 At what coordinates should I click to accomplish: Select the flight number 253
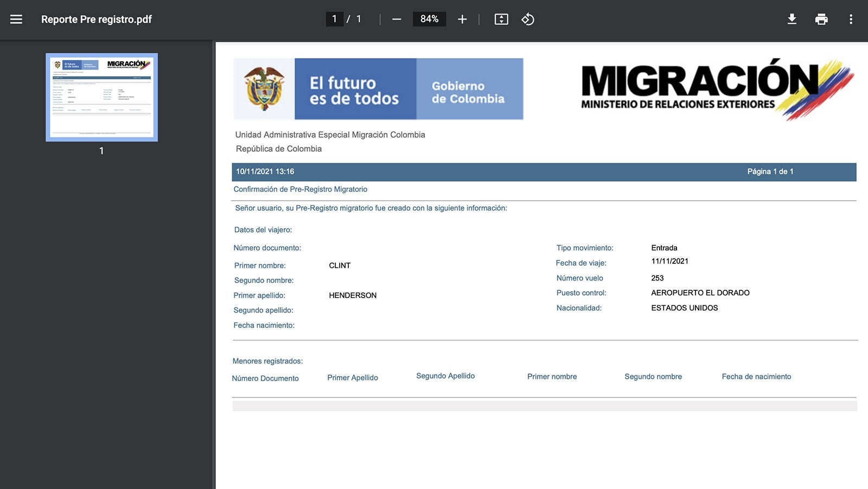click(658, 278)
